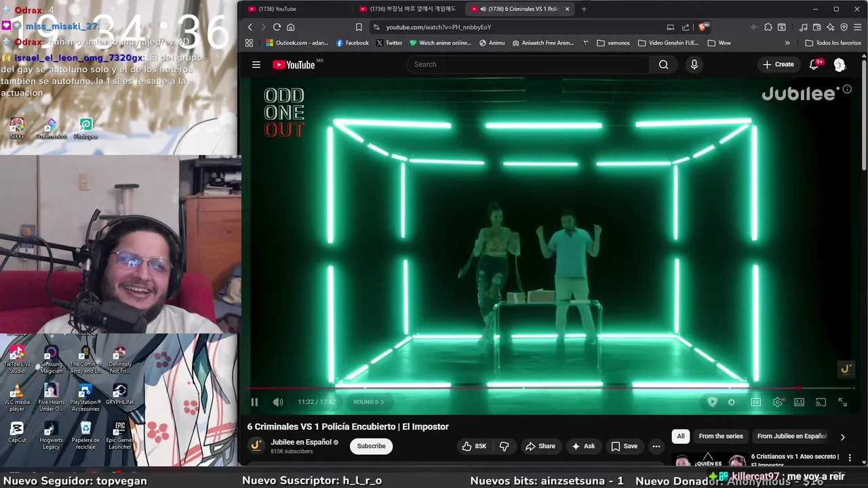
Task: Save the video to a playlist
Action: coord(625,446)
